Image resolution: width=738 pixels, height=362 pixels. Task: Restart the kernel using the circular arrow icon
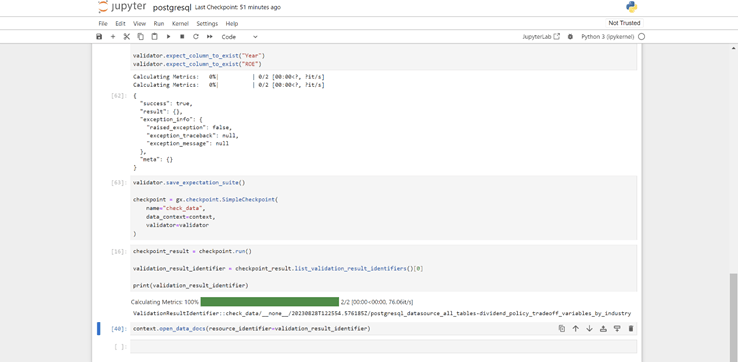(196, 37)
